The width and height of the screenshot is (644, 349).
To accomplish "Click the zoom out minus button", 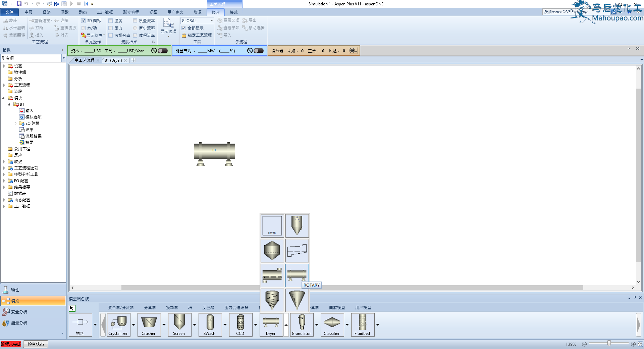I will (584, 344).
